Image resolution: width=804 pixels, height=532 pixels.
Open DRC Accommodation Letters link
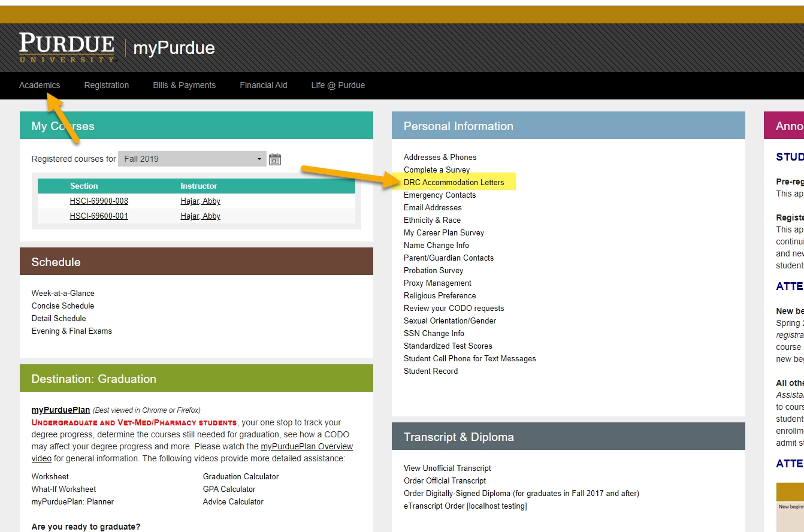[x=454, y=182]
